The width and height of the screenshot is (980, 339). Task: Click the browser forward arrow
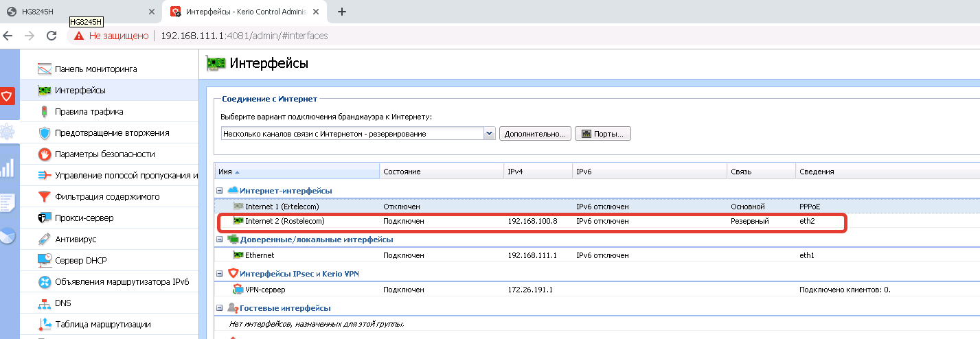pyautogui.click(x=30, y=36)
